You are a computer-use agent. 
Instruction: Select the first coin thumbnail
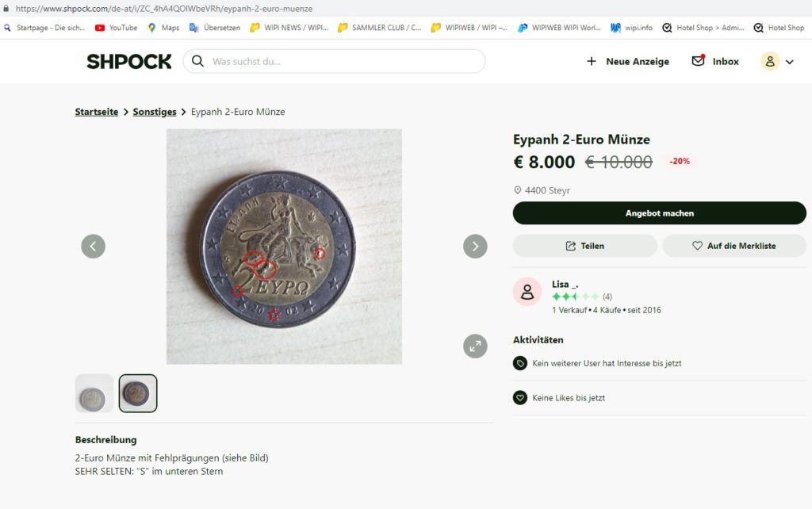pyautogui.click(x=94, y=393)
